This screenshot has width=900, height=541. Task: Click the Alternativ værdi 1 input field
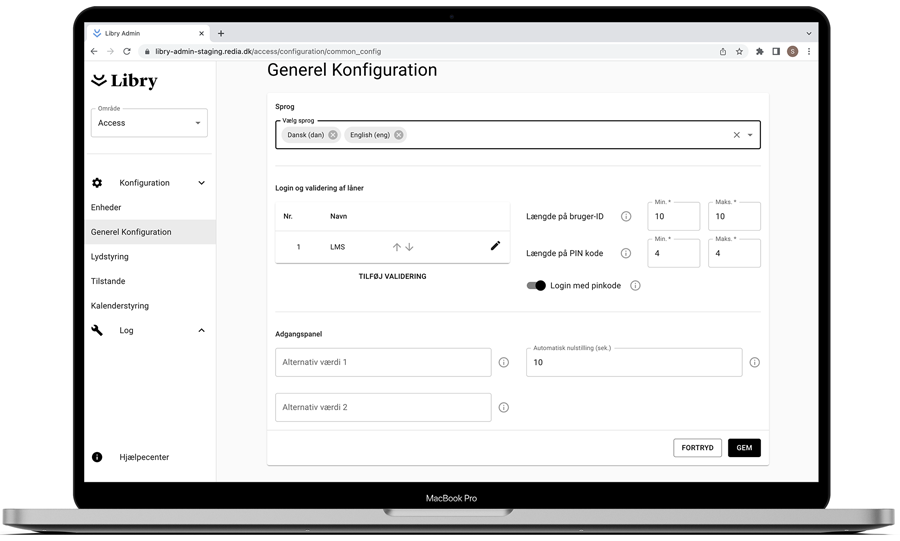[383, 362]
